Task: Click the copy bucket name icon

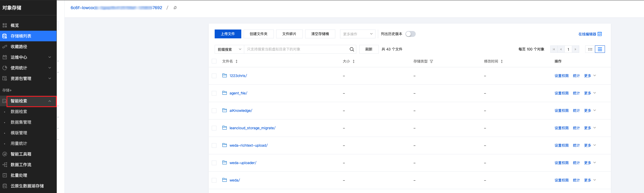Action: point(175,8)
